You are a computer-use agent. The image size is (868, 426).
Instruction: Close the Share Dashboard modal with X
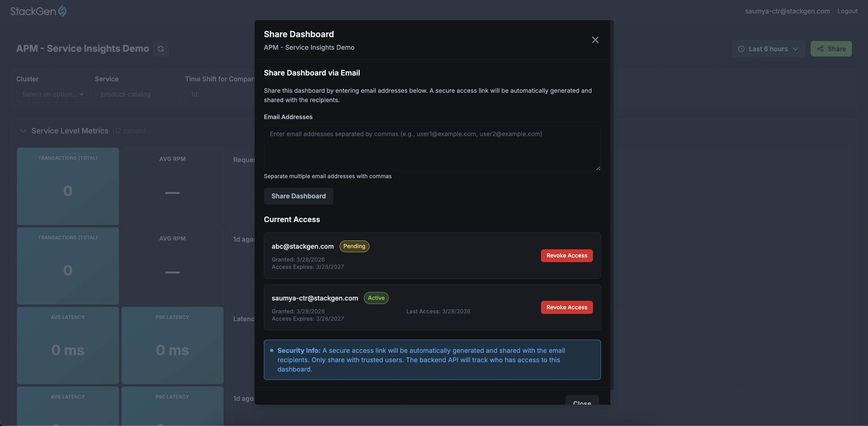595,39
